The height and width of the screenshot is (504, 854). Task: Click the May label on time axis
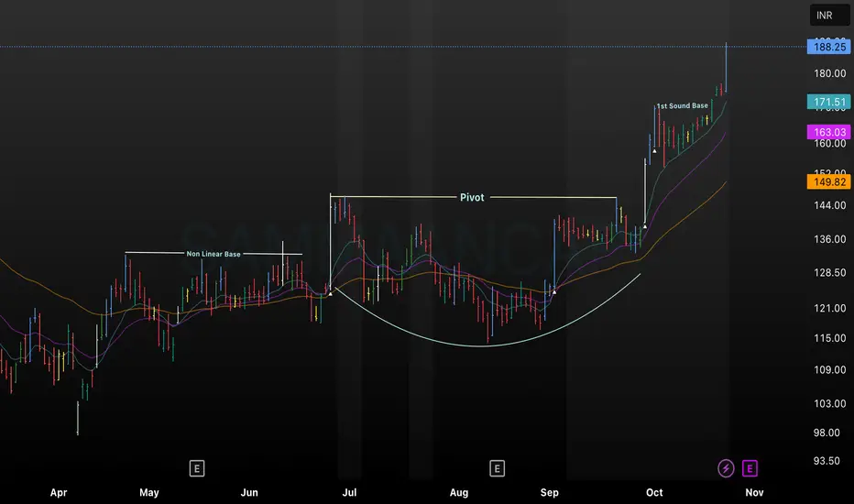(149, 493)
